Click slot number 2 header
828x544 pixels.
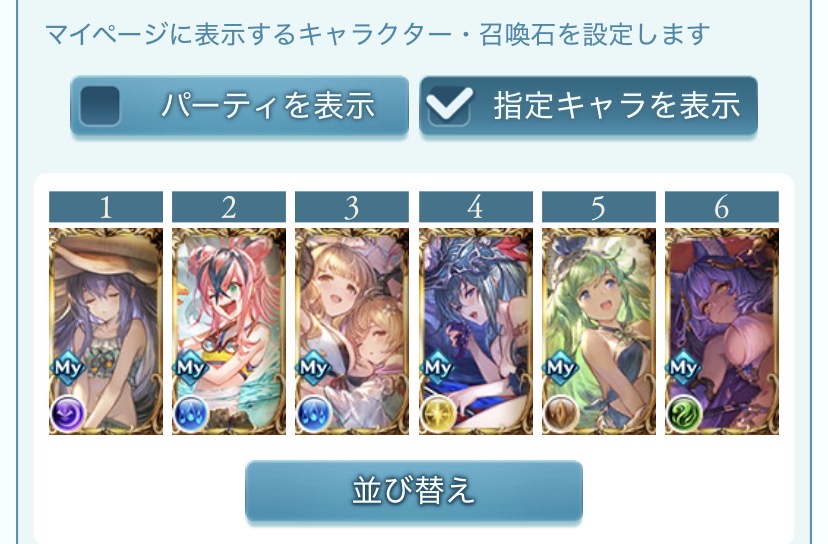[229, 207]
